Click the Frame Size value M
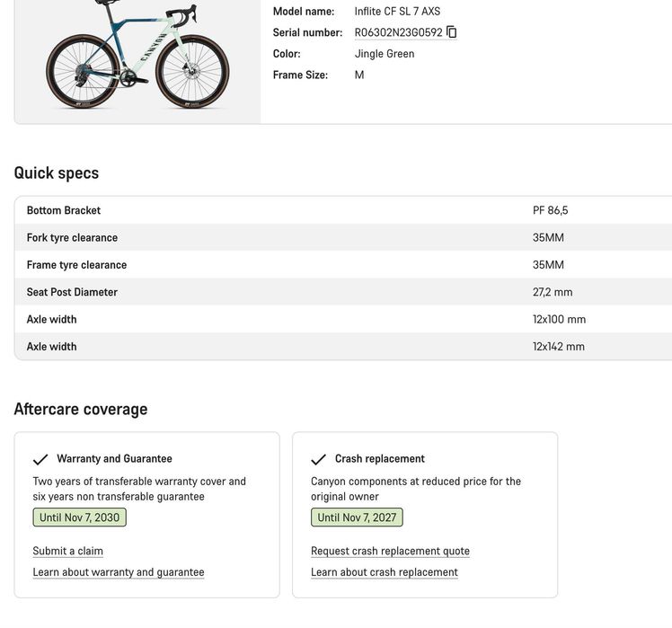The height and width of the screenshot is (628, 672). point(359,75)
